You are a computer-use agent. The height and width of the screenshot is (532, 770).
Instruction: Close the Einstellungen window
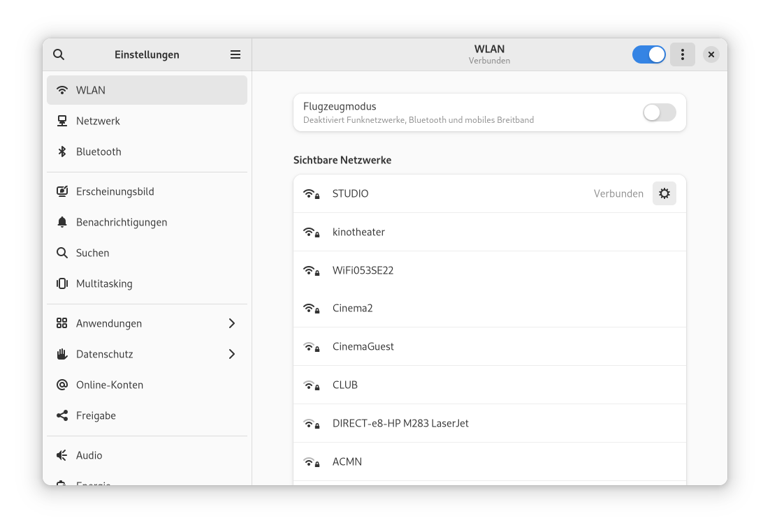[x=711, y=54]
